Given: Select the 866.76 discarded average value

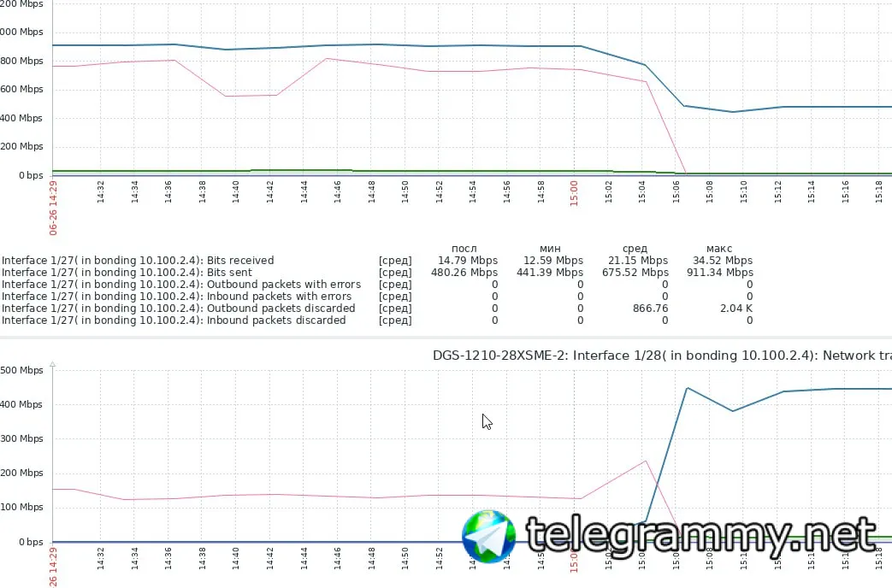Looking at the screenshot, I should point(650,309).
